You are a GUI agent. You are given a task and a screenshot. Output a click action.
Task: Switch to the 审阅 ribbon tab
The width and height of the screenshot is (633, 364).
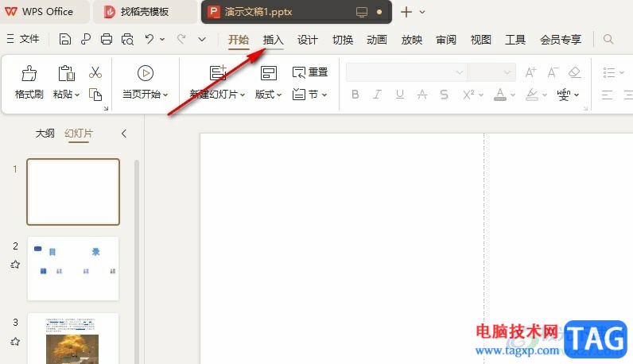pyautogui.click(x=446, y=40)
